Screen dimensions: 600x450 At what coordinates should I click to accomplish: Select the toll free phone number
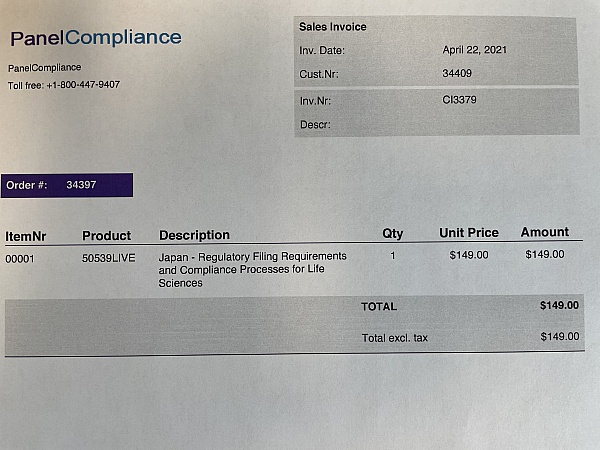point(83,85)
